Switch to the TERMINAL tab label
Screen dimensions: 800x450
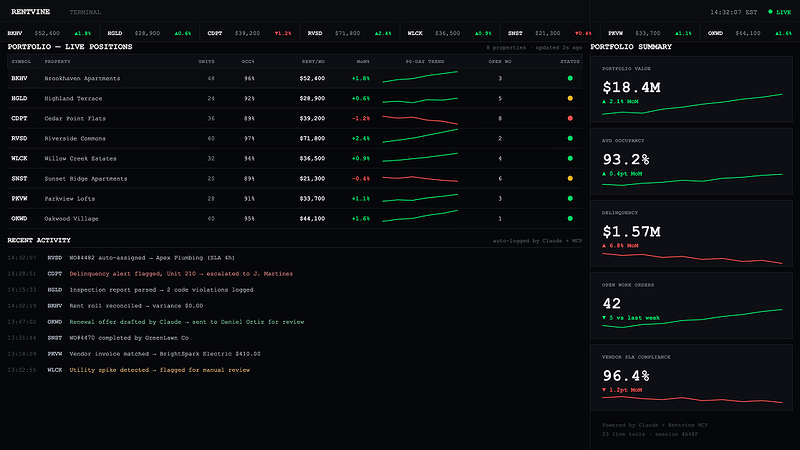(85, 12)
